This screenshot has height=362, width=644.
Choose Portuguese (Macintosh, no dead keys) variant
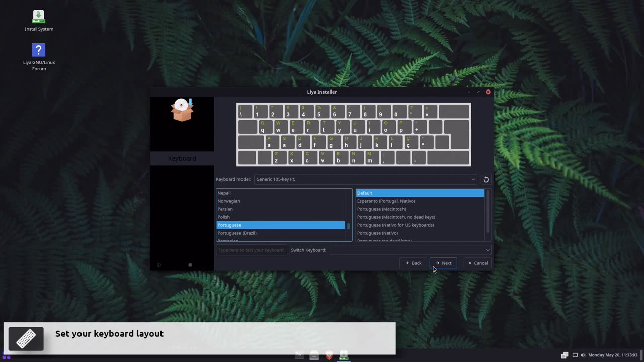point(420,217)
